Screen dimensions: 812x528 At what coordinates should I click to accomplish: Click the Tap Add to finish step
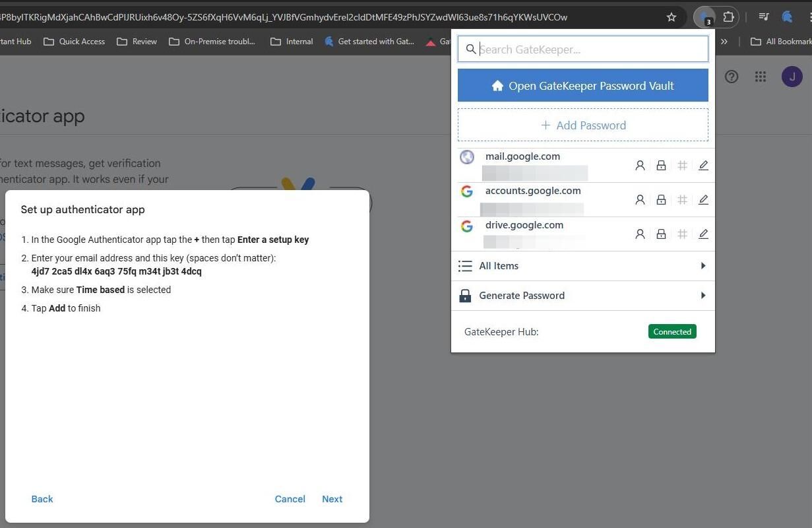click(66, 308)
